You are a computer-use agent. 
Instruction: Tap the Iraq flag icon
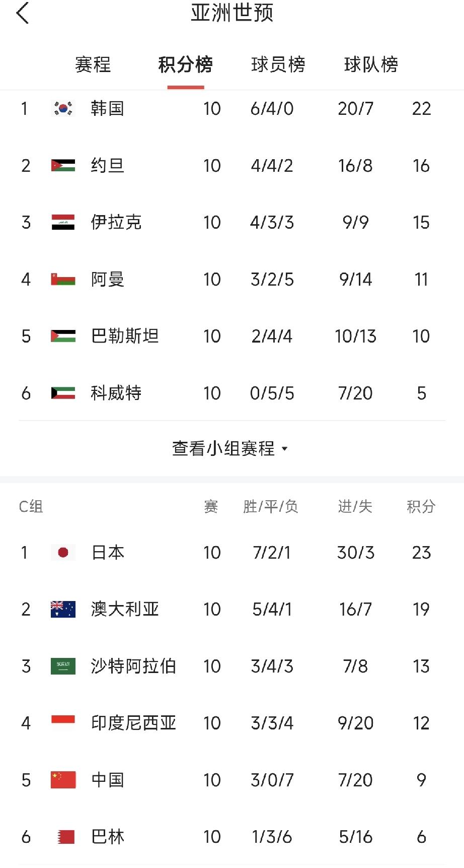63,222
